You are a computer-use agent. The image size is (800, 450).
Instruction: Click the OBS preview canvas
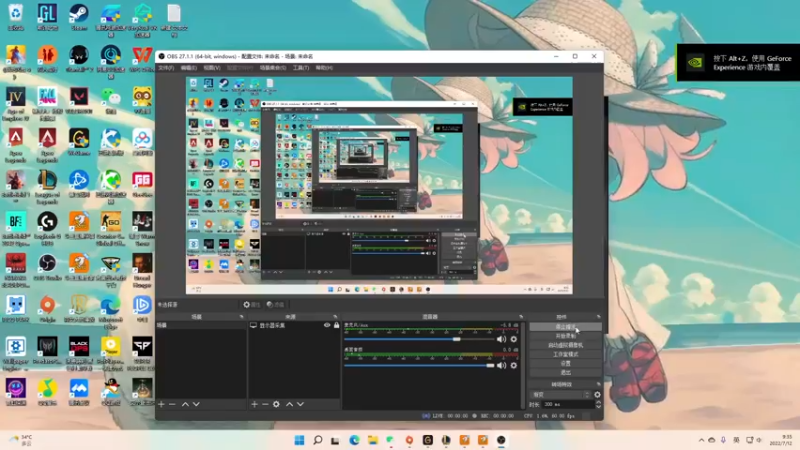[x=379, y=186]
